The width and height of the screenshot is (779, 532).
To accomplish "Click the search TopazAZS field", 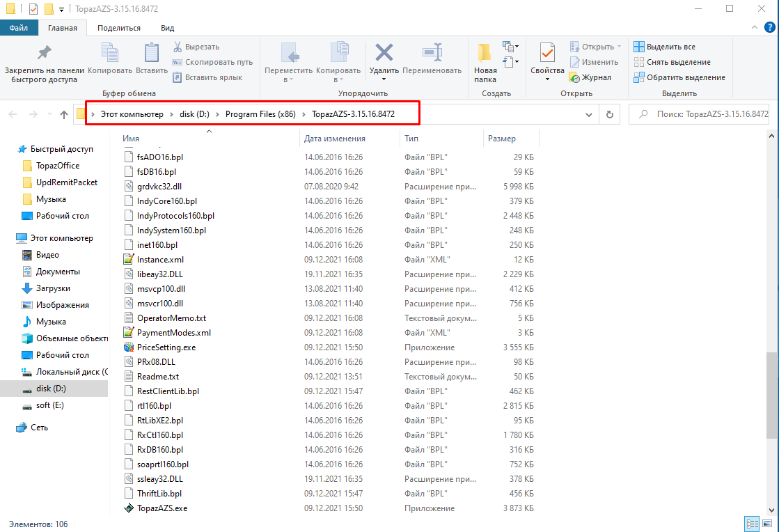I will pos(699,114).
